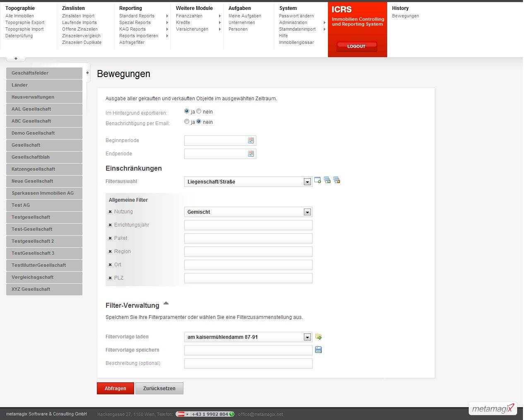The height and width of the screenshot is (420, 530).
Task: Open the Filterauswahl dropdown Liegenschaft/Straße
Action: (248, 182)
